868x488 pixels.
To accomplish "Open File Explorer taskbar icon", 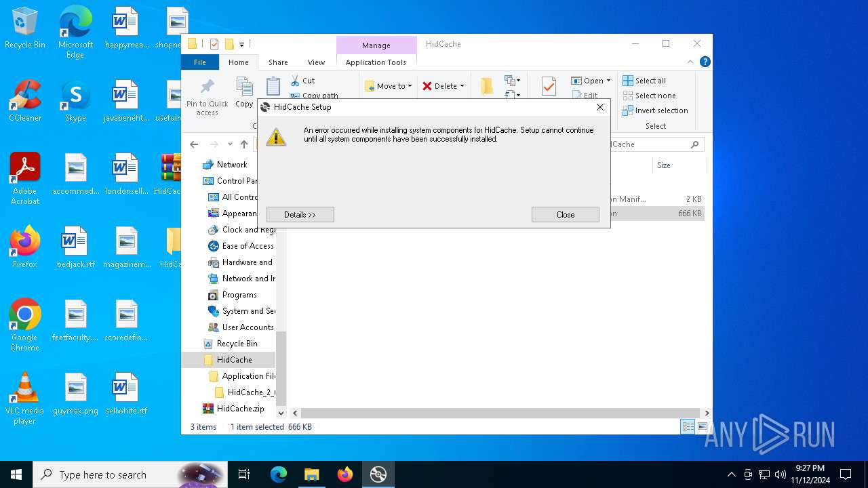I will (x=311, y=474).
